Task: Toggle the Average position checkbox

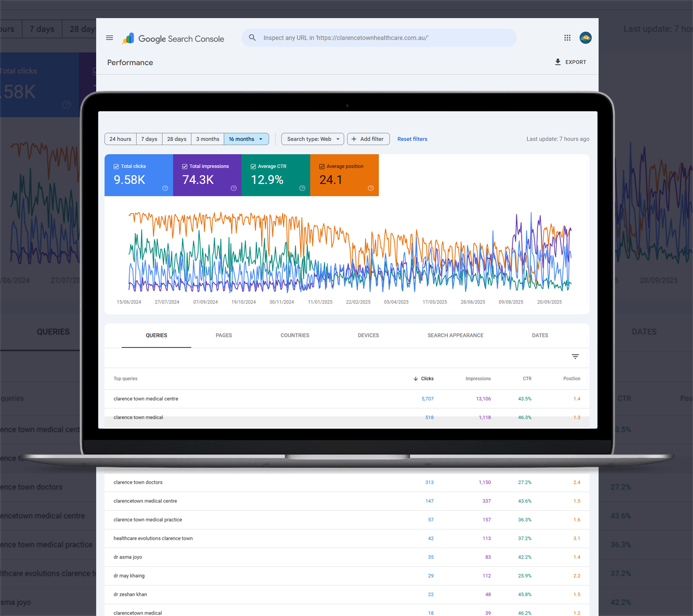Action: point(322,167)
